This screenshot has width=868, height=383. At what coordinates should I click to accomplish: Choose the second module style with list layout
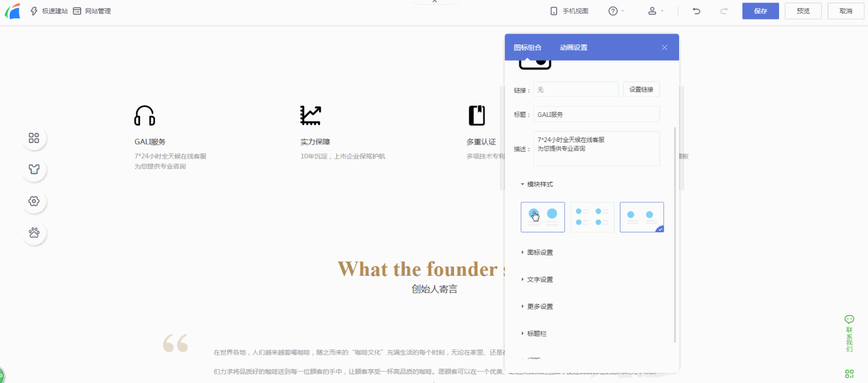[592, 217]
